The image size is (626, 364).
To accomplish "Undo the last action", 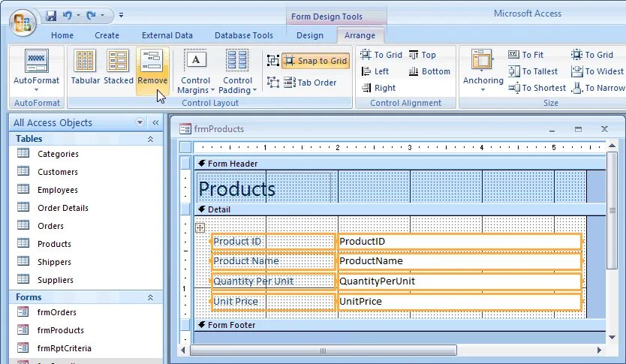I will pyautogui.click(x=67, y=16).
